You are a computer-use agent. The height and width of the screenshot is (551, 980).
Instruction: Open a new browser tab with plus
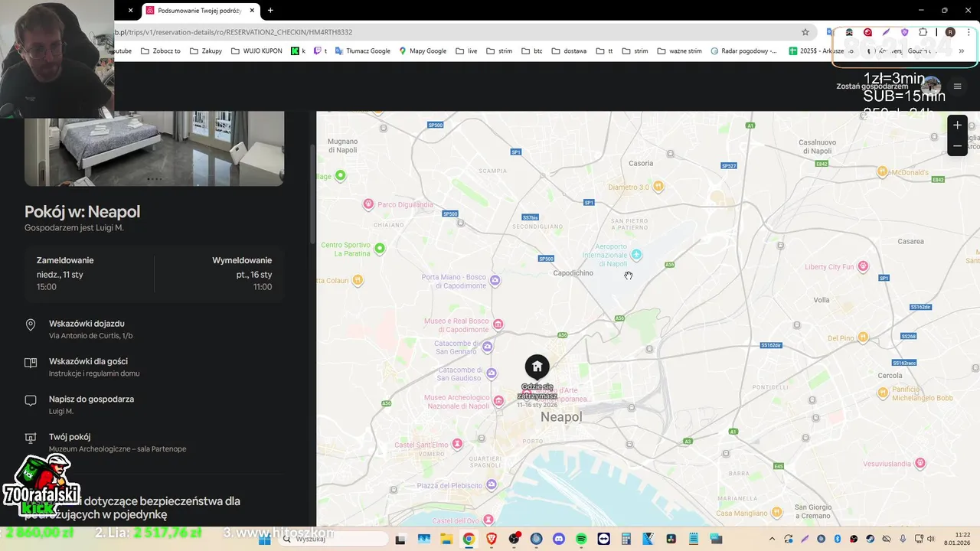[270, 11]
